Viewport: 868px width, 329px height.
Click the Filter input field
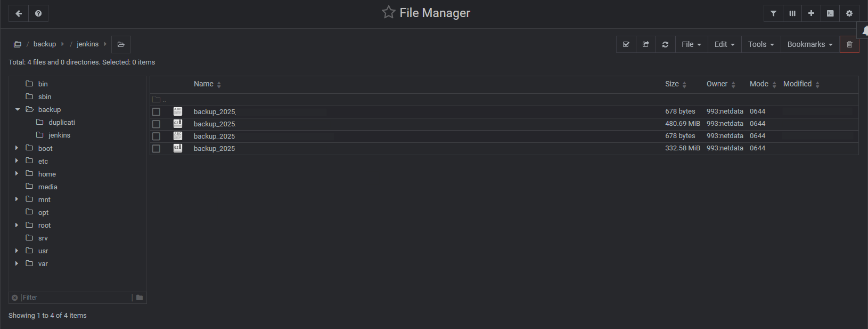[76, 298]
